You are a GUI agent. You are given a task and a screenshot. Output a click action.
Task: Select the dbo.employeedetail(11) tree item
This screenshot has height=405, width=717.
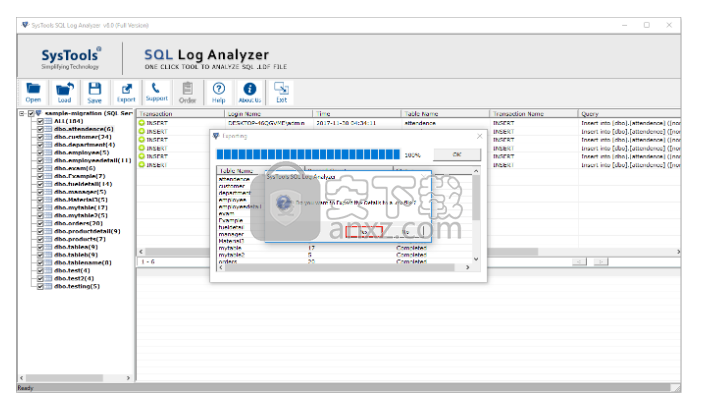coord(92,160)
